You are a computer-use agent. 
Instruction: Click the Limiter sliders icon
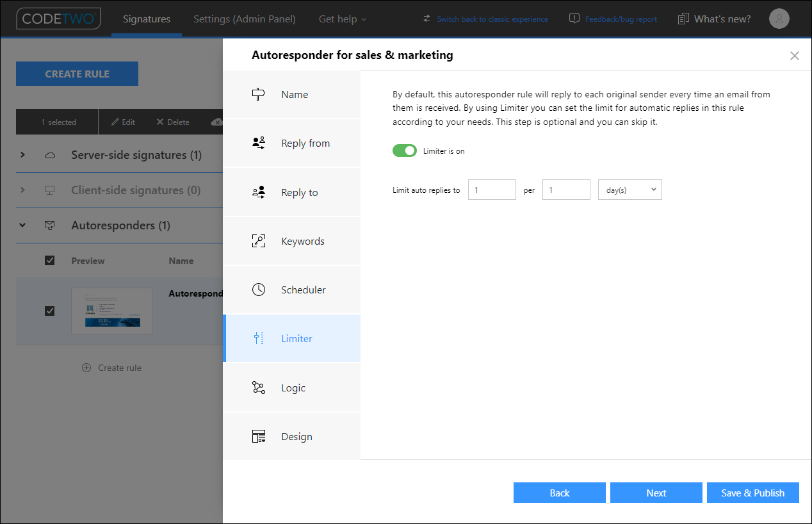[x=258, y=338]
